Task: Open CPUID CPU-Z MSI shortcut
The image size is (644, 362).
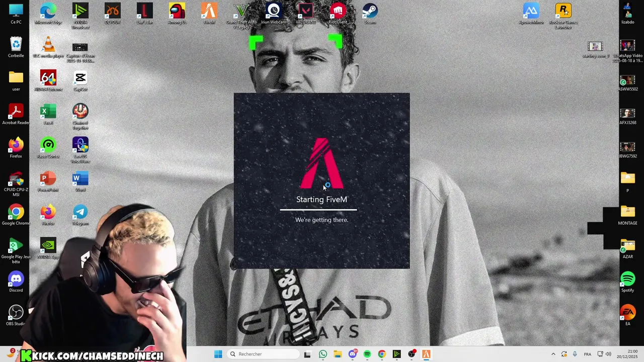Action: click(16, 184)
